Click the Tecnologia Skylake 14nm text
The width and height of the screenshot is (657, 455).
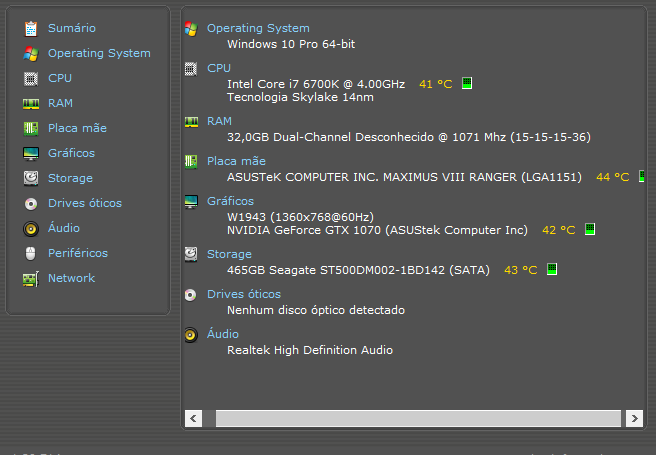point(300,97)
